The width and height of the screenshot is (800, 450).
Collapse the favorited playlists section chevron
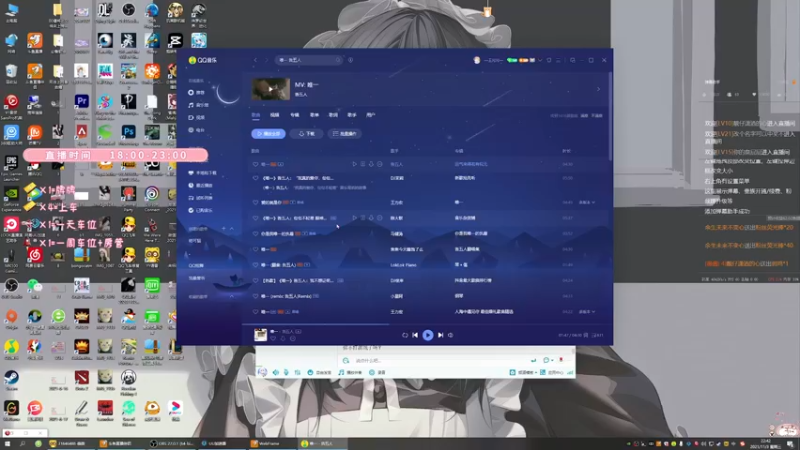[232, 296]
